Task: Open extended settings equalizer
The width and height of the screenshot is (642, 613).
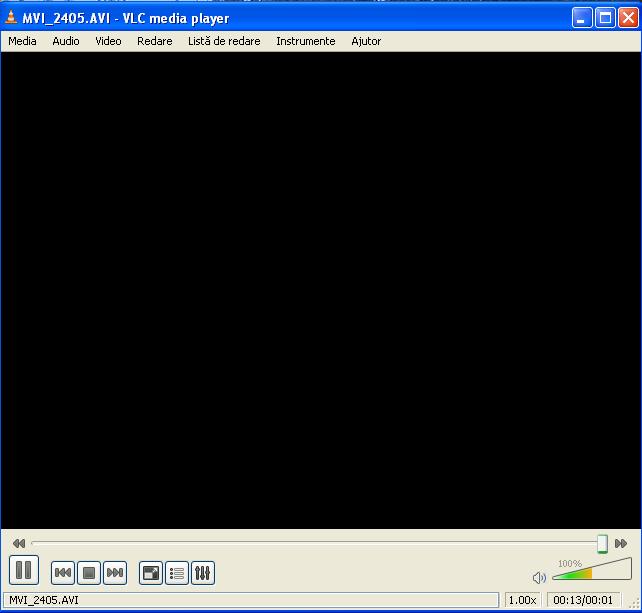Action: [x=203, y=572]
